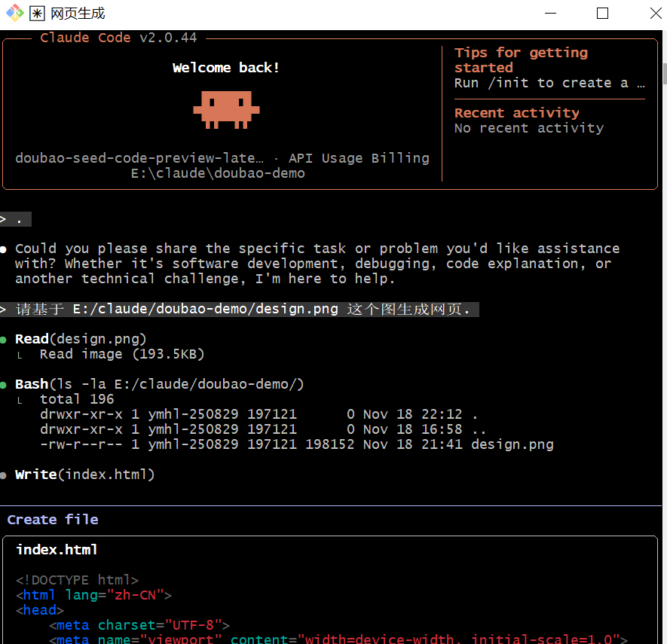Click the html lang="zh-CN" code line
Image resolution: width=667 pixels, height=644 pixels.
93,595
